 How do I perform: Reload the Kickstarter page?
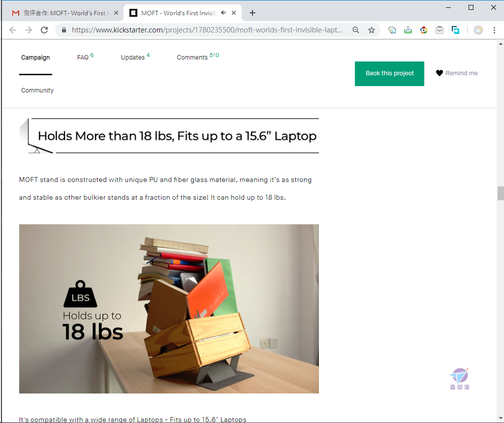click(44, 30)
